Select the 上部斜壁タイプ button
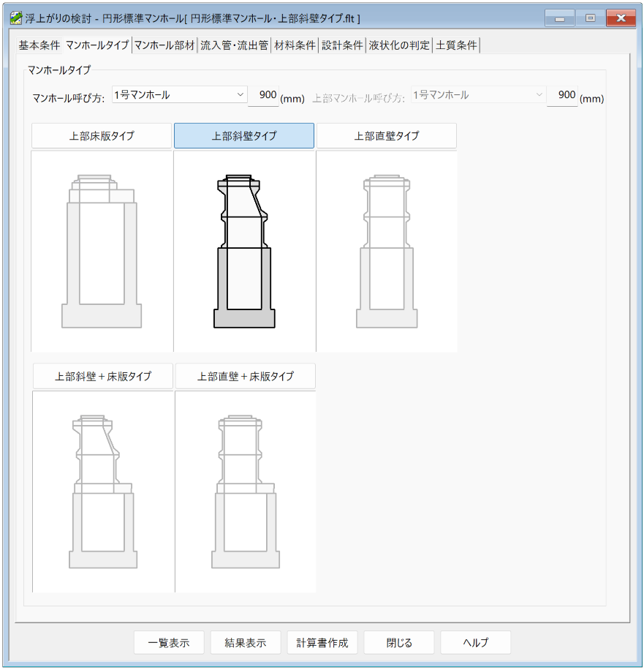The height and width of the screenshot is (670, 644). 244,136
